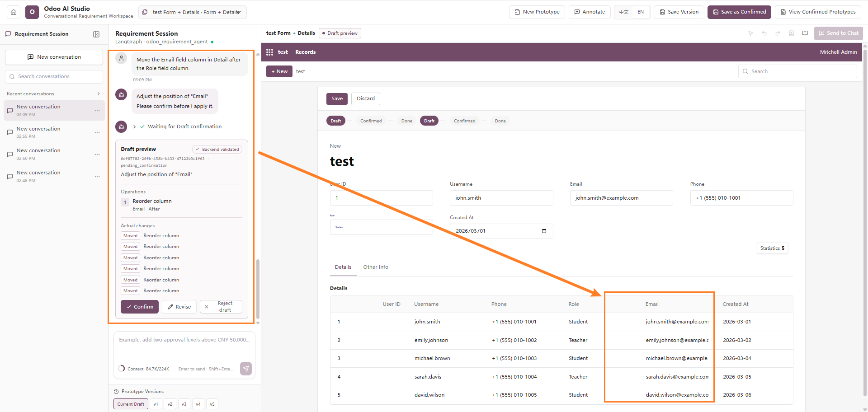Open the 02:55 PM conversation
This screenshot has height=412, width=868.
pos(54,132)
